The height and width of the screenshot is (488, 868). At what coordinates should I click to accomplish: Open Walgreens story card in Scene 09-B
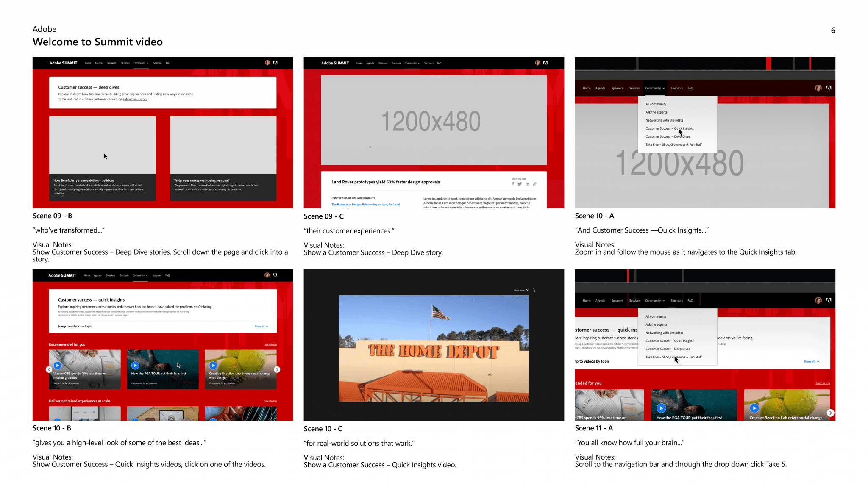click(223, 158)
